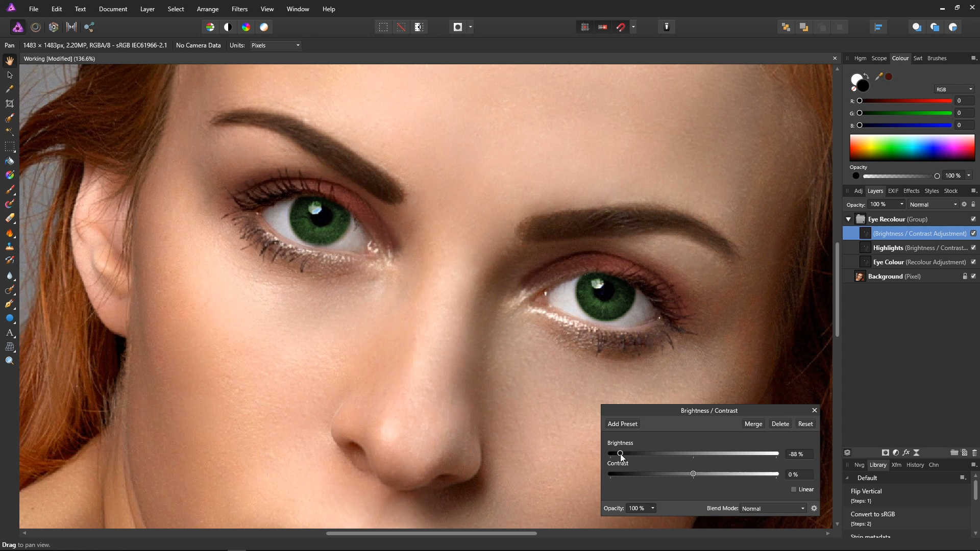
Task: Select the Flood Fill tool
Action: (x=9, y=161)
